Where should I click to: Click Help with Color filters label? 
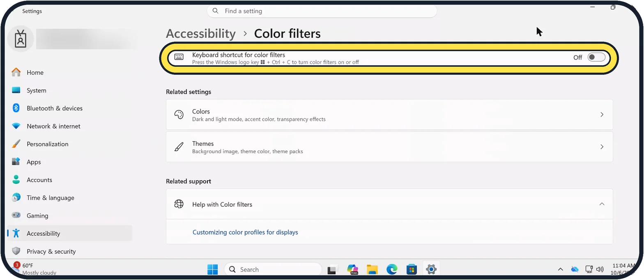click(222, 204)
